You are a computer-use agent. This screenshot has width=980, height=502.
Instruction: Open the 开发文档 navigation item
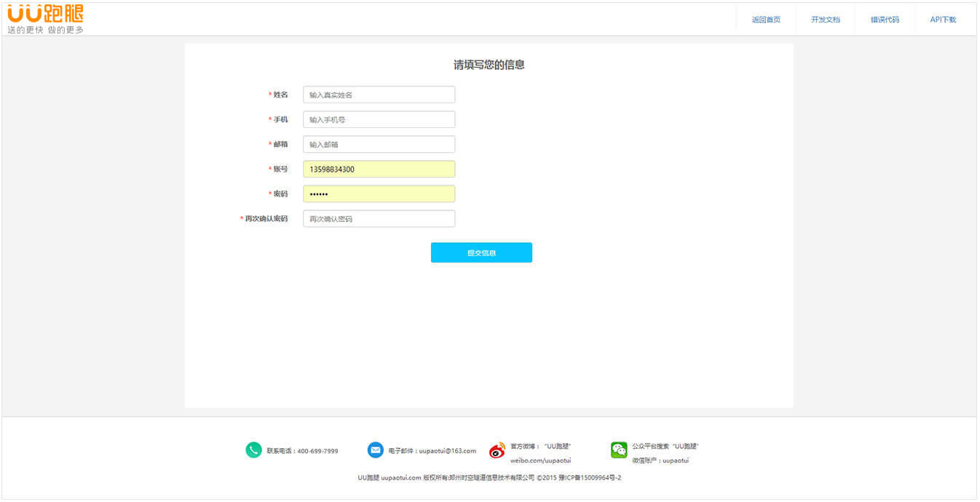pyautogui.click(x=826, y=20)
